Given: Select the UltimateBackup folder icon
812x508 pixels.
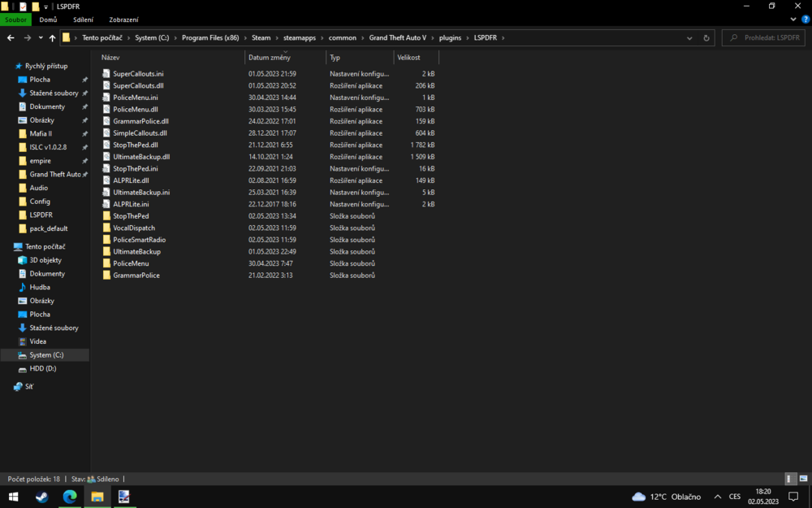Looking at the screenshot, I should (106, 251).
